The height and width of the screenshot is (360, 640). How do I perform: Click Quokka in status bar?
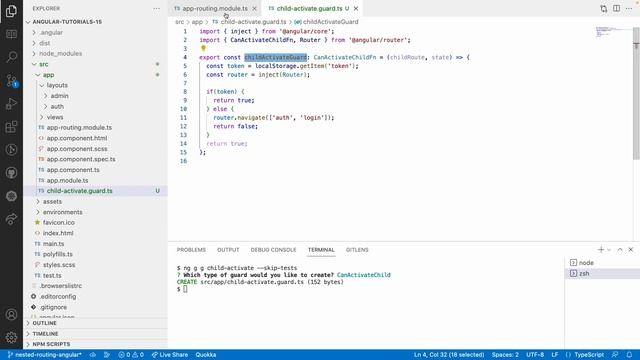pyautogui.click(x=206, y=355)
